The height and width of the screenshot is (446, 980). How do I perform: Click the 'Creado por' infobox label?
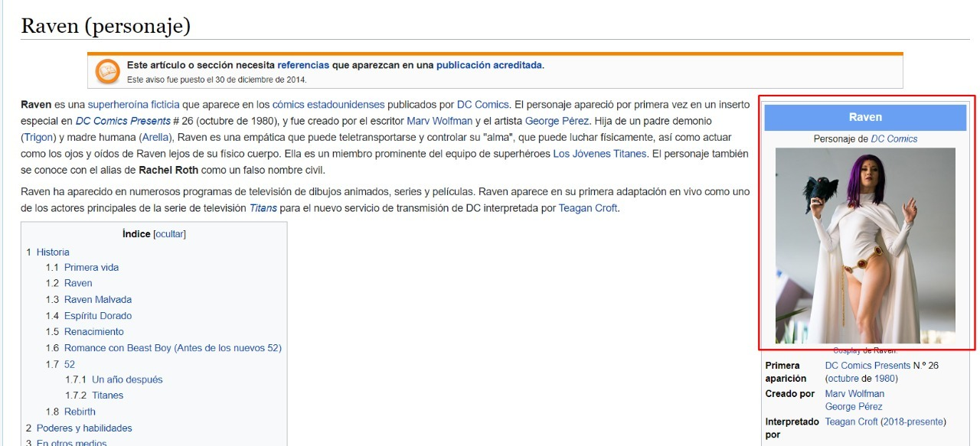[x=790, y=393]
